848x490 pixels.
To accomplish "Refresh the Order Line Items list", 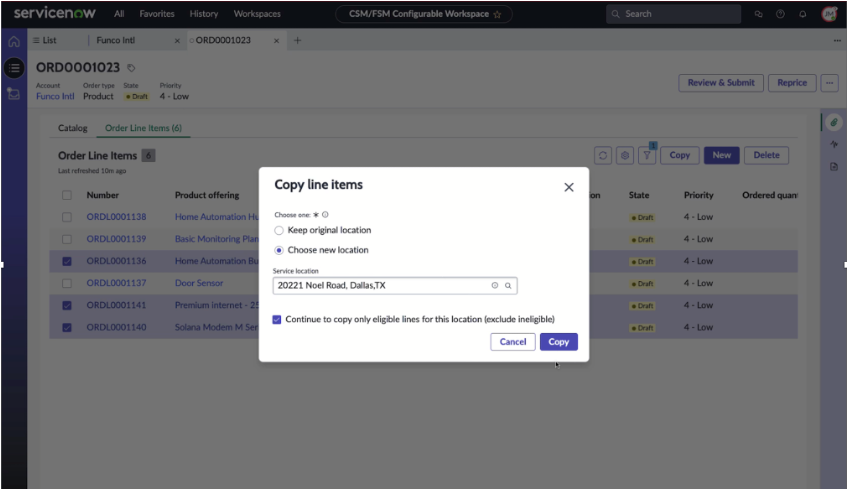I will (602, 155).
